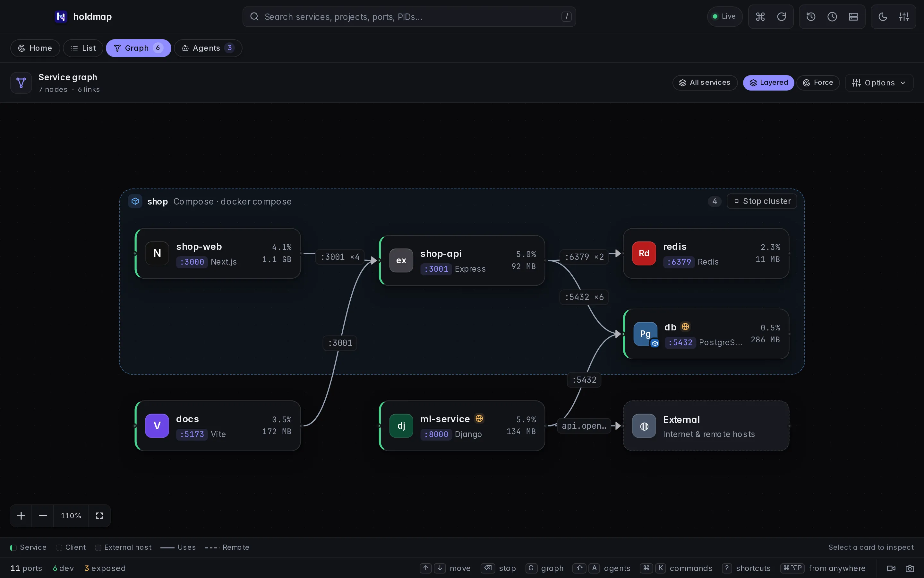Screen dimensions: 924x578
Task: Zoom out with the minus button
Action: pyautogui.click(x=43, y=516)
